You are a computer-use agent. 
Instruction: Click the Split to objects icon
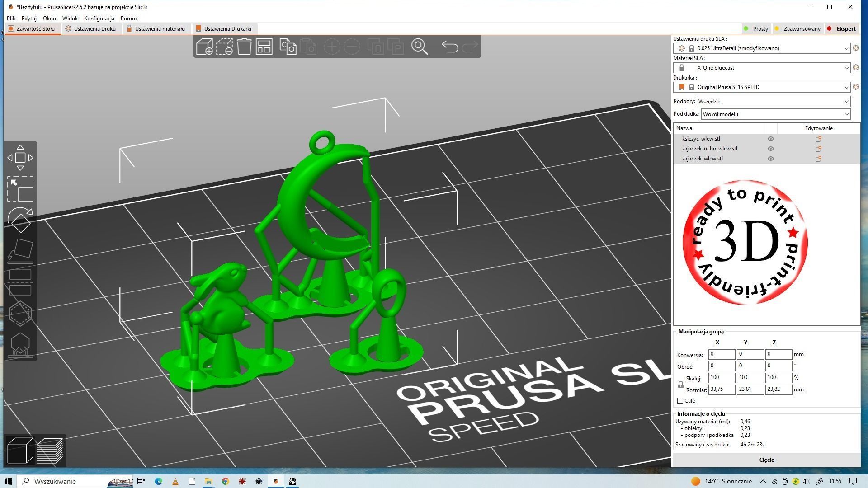click(x=376, y=47)
